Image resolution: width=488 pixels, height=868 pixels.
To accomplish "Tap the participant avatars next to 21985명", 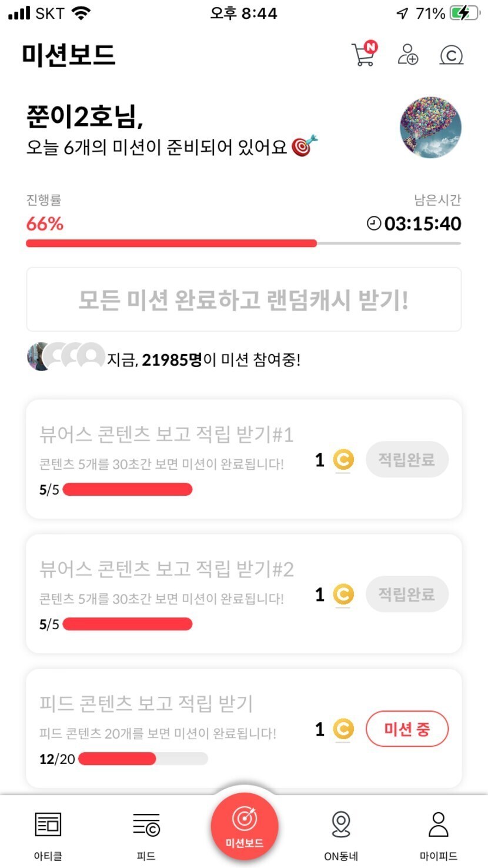I will click(65, 356).
